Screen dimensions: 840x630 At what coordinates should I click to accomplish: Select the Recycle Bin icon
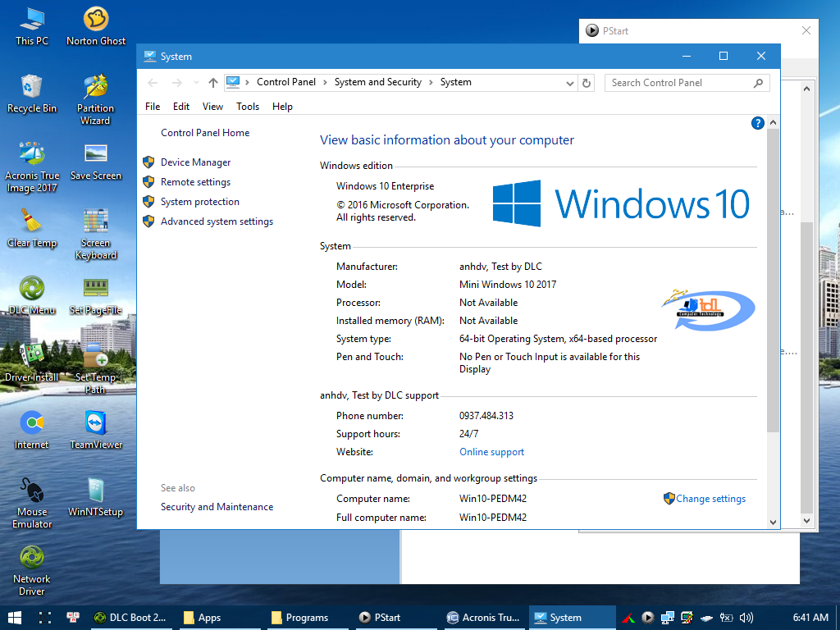point(32,94)
